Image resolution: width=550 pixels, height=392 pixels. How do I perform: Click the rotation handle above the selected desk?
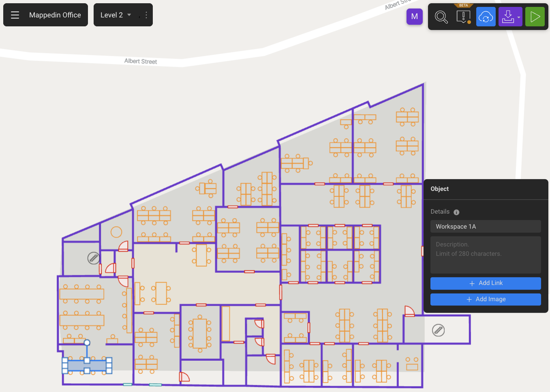[87, 343]
